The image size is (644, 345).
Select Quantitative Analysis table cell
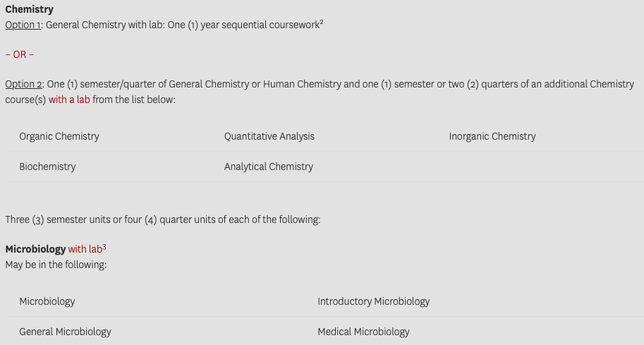pyautogui.click(x=269, y=136)
